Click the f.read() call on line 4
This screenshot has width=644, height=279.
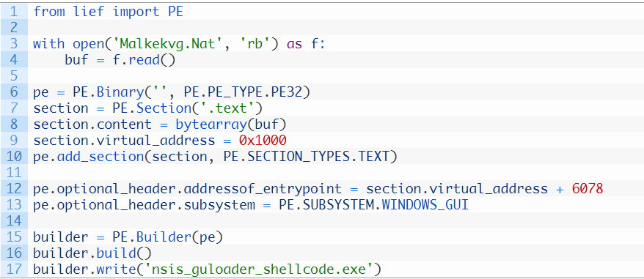[x=144, y=60]
